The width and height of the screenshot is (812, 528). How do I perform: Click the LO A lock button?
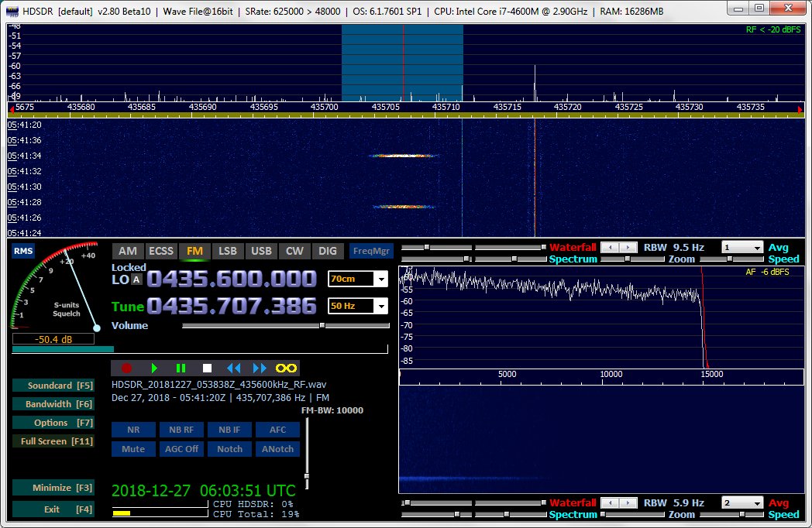(139, 281)
